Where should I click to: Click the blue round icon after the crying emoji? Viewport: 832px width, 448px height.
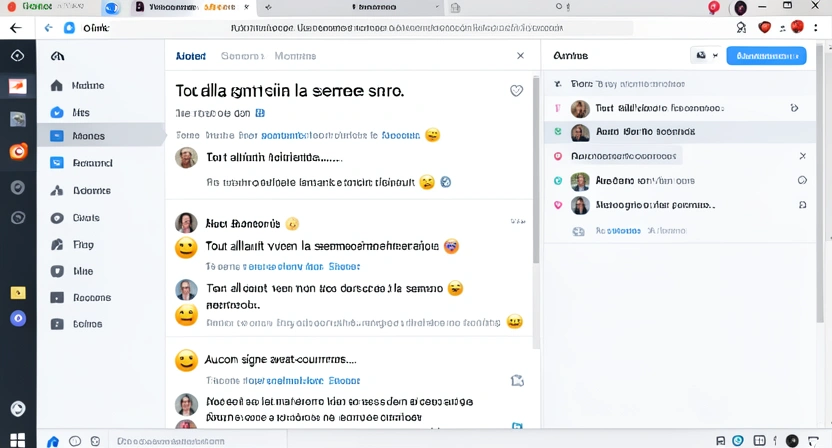446,182
